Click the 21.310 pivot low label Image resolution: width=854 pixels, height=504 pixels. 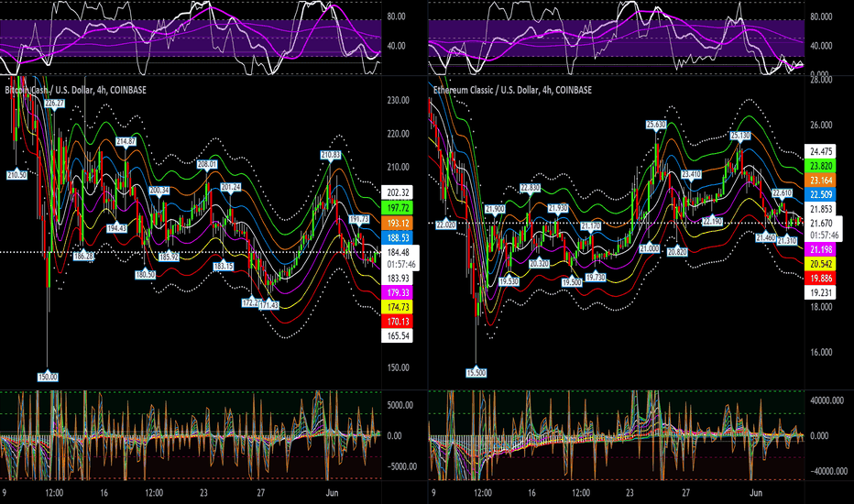click(x=787, y=240)
